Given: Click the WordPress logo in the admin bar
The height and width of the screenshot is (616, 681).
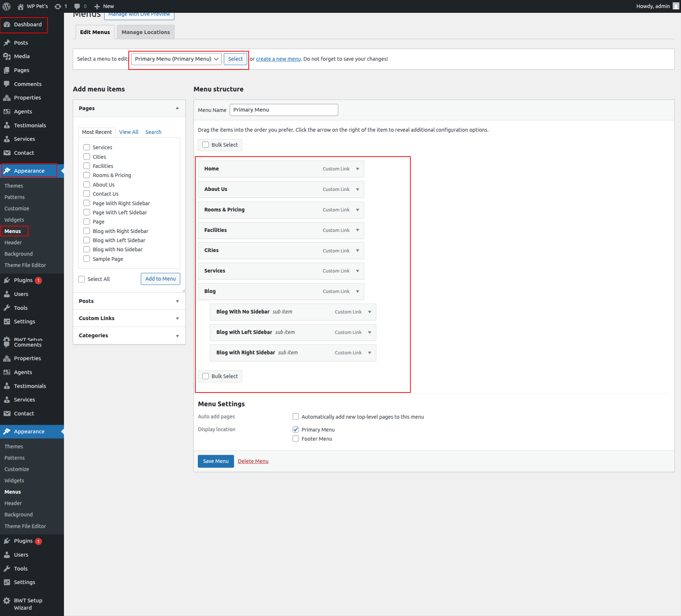Looking at the screenshot, I should (7, 6).
